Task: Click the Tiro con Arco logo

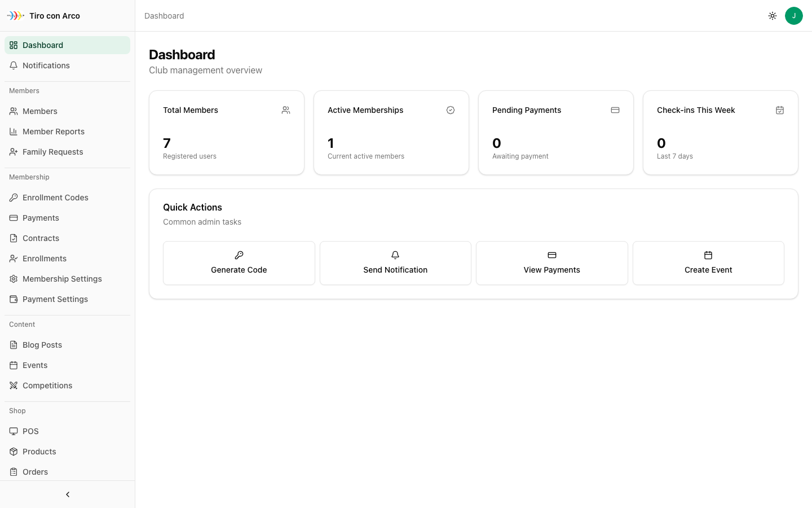Action: pyautogui.click(x=43, y=16)
